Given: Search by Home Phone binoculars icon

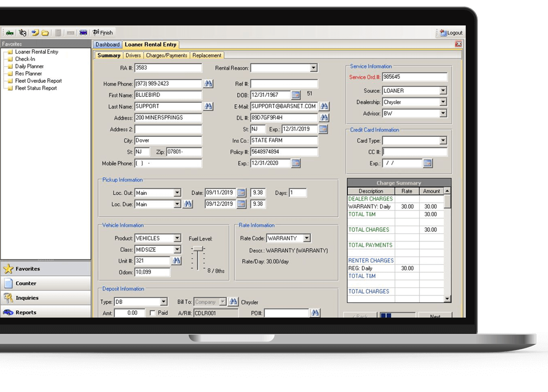Looking at the screenshot, I should 208,83.
